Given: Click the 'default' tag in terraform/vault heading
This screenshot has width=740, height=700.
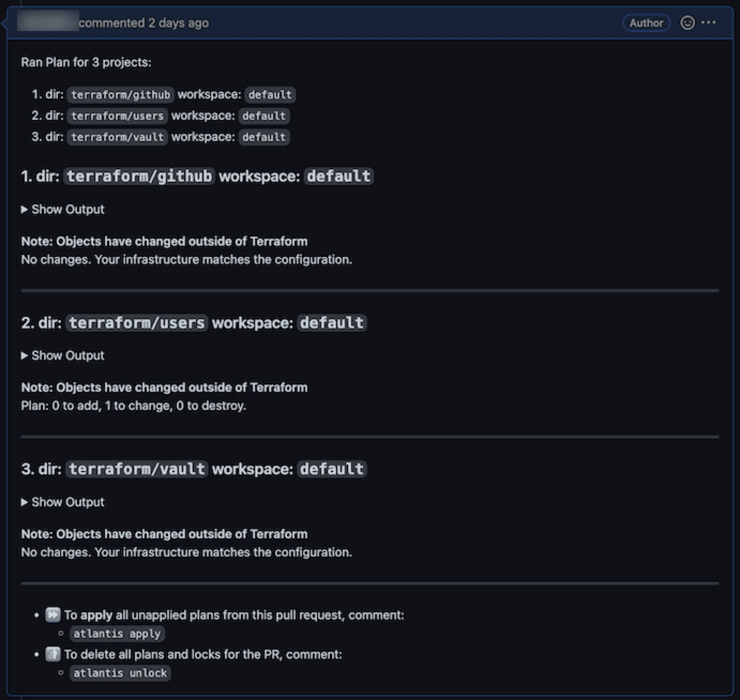Looking at the screenshot, I should click(332, 469).
